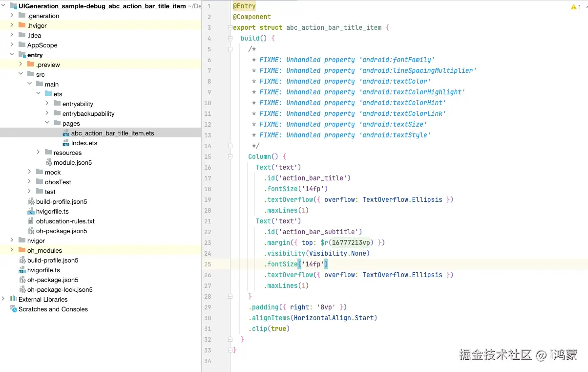Select obfuscation-rules.txt in the tree

[x=65, y=221]
